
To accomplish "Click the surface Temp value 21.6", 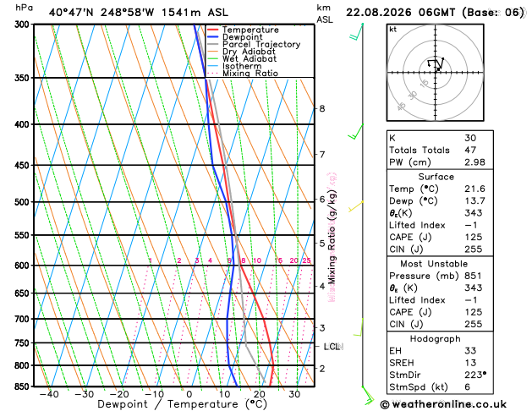I will coord(474,189).
